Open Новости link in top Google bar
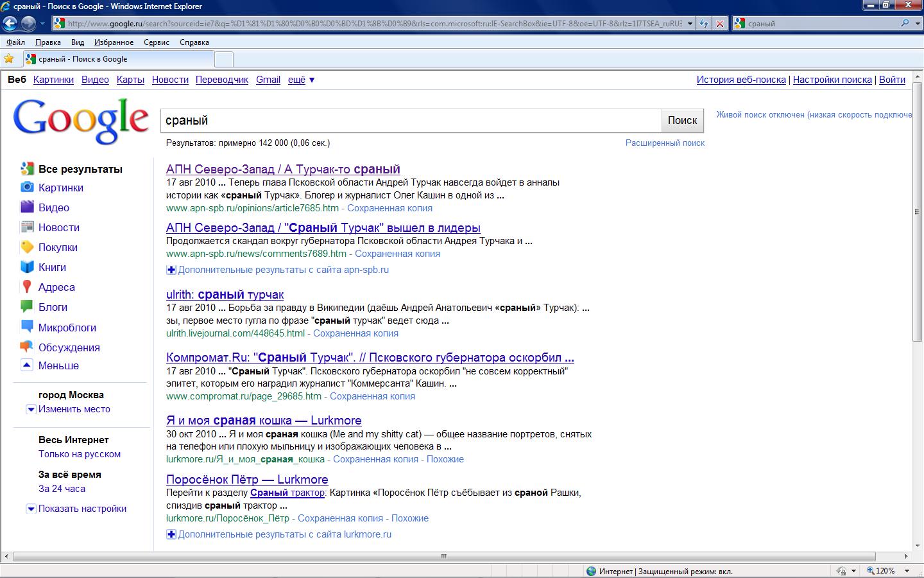 [170, 80]
